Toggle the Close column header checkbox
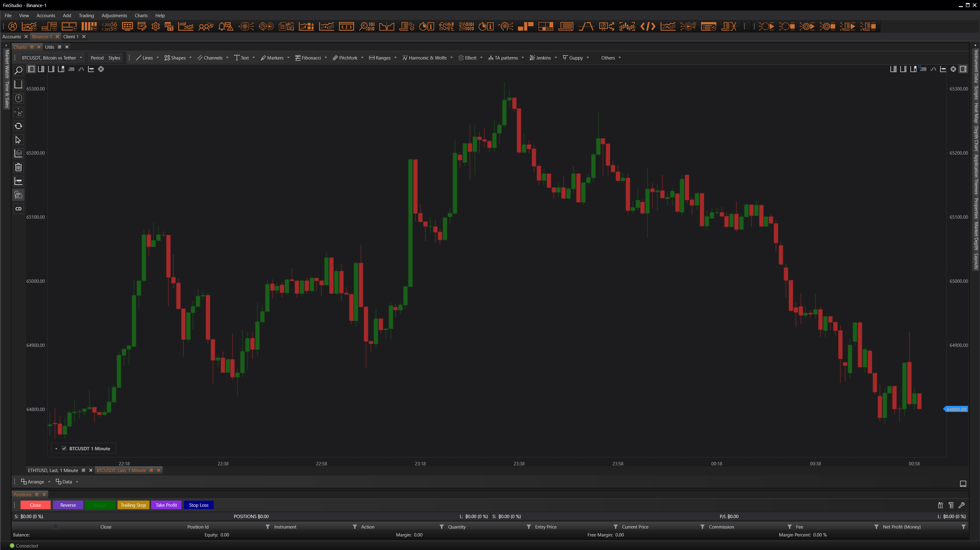Screen dimensions: 980x550 pos(56,527)
